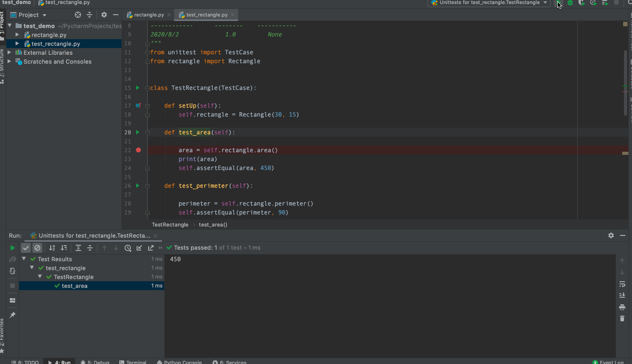Sort test results by duration
Screen dimensions: 632x364
pyautogui.click(x=64, y=248)
